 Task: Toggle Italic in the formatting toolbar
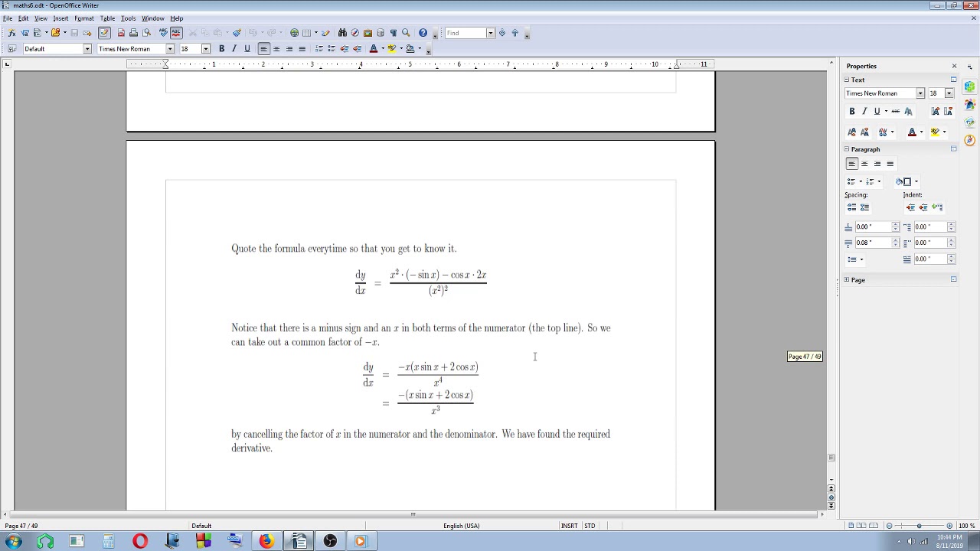[x=234, y=49]
